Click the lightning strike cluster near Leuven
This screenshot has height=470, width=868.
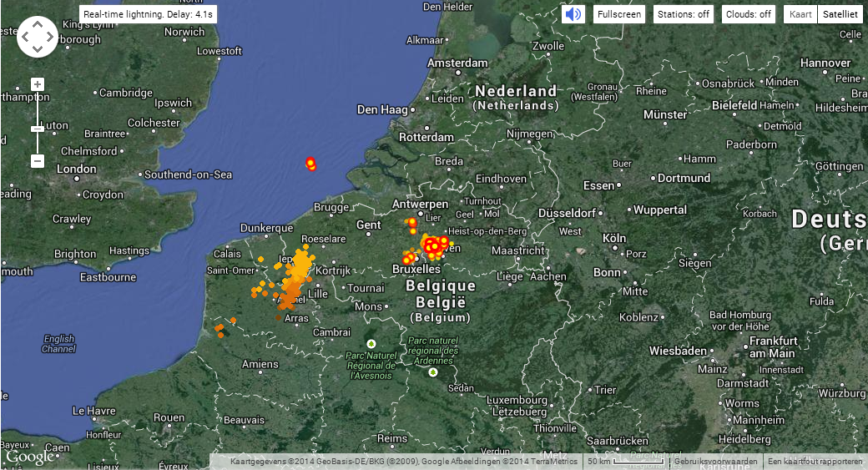coord(433,245)
